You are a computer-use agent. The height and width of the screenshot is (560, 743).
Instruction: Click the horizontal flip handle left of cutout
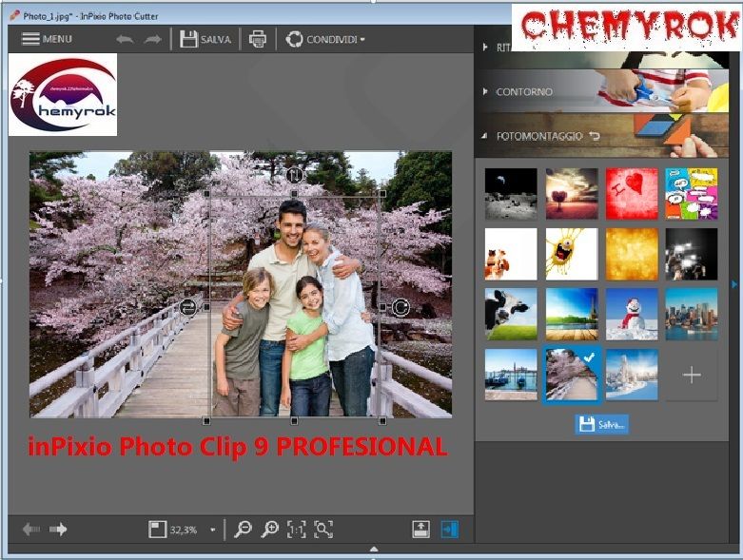(187, 308)
